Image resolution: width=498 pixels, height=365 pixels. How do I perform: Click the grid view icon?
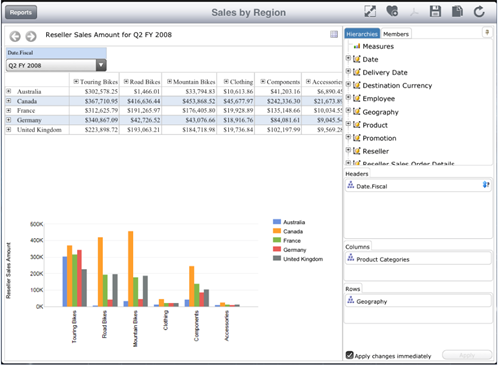tap(334, 34)
